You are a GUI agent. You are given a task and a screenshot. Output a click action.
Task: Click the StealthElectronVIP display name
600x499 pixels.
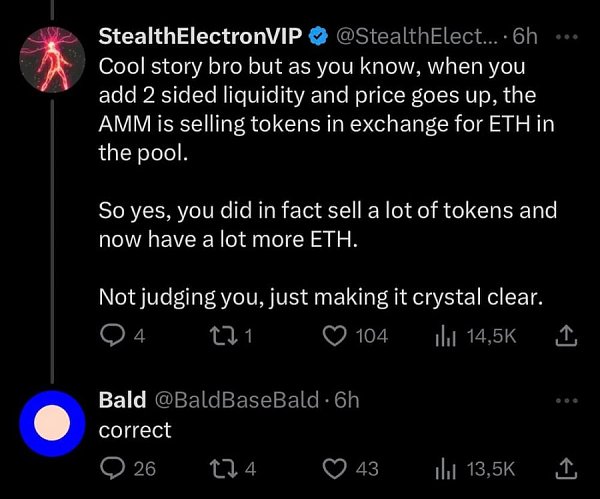(200, 37)
